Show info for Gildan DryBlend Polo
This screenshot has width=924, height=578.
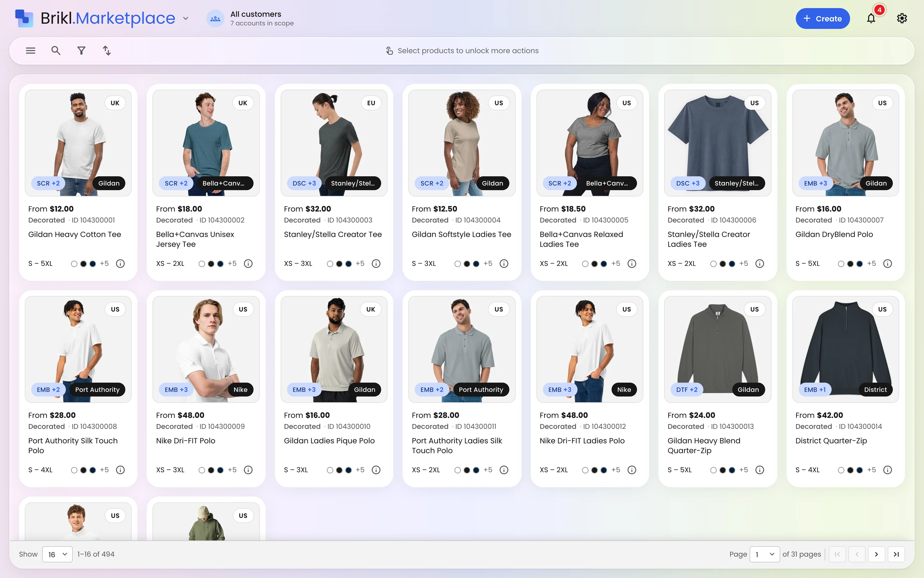(x=888, y=263)
